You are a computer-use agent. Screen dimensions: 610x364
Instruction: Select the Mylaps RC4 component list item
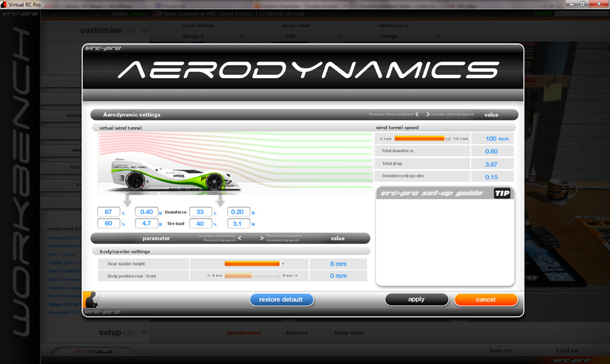pos(65,304)
